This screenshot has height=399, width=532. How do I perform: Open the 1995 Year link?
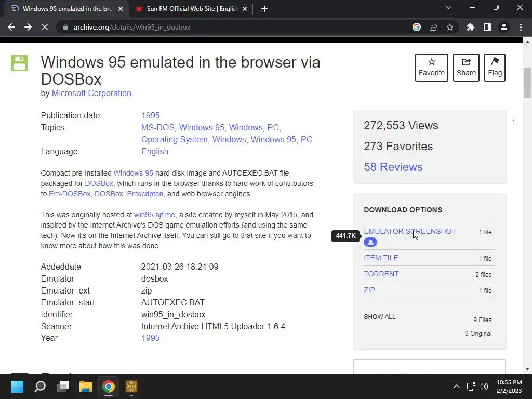[x=150, y=338]
